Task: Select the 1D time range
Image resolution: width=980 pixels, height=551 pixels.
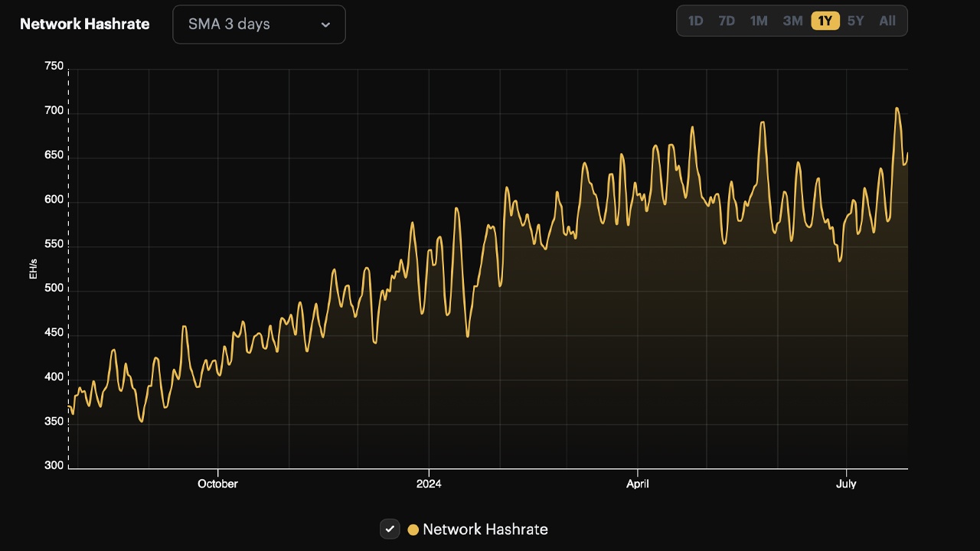Action: (x=695, y=21)
